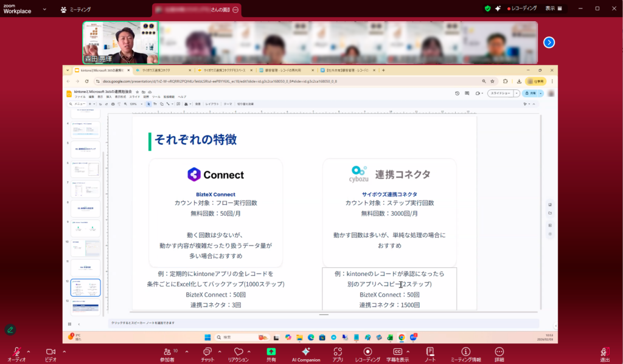Open ミーティング情報 meeting info

(465, 352)
